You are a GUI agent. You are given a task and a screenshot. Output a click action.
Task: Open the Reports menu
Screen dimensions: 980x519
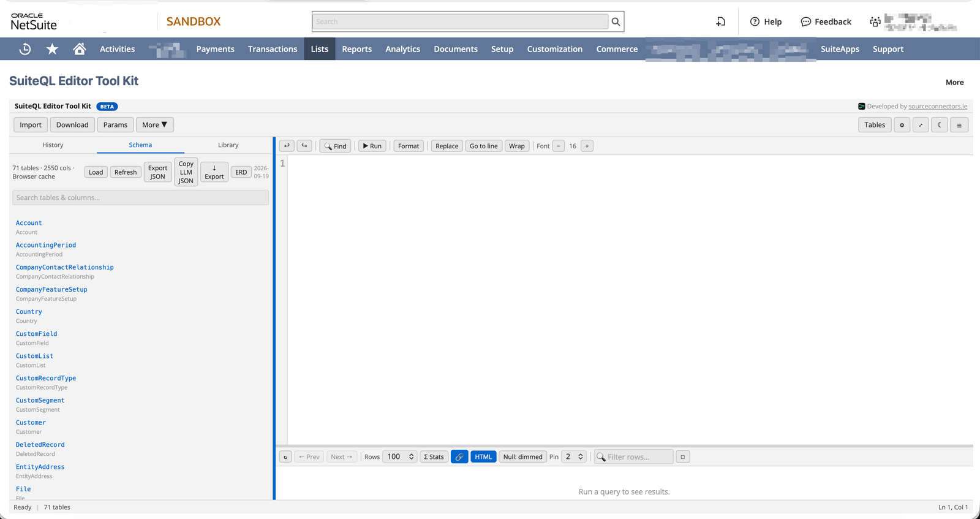point(357,49)
